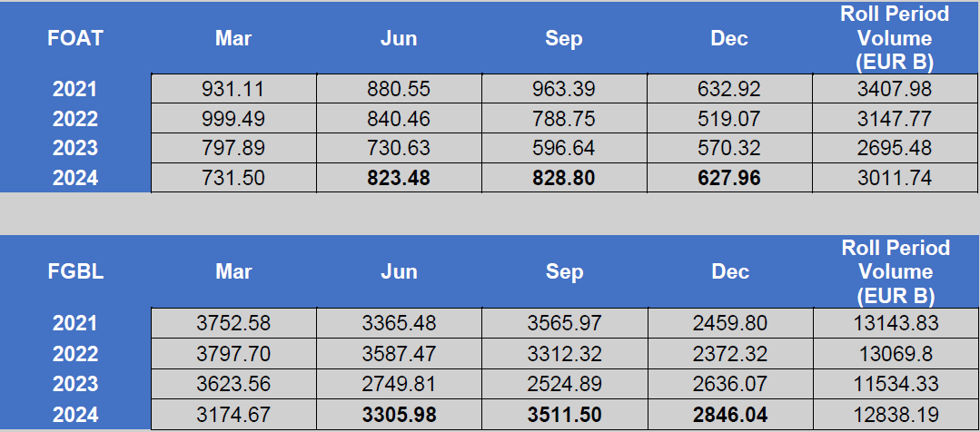Click the FGBL table header label
This screenshot has height=432, width=980.
click(75, 272)
